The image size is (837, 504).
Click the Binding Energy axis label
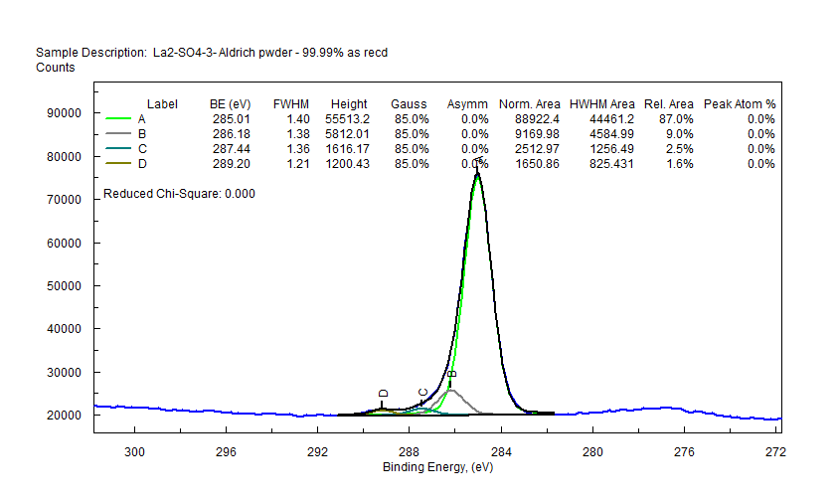[x=437, y=467]
